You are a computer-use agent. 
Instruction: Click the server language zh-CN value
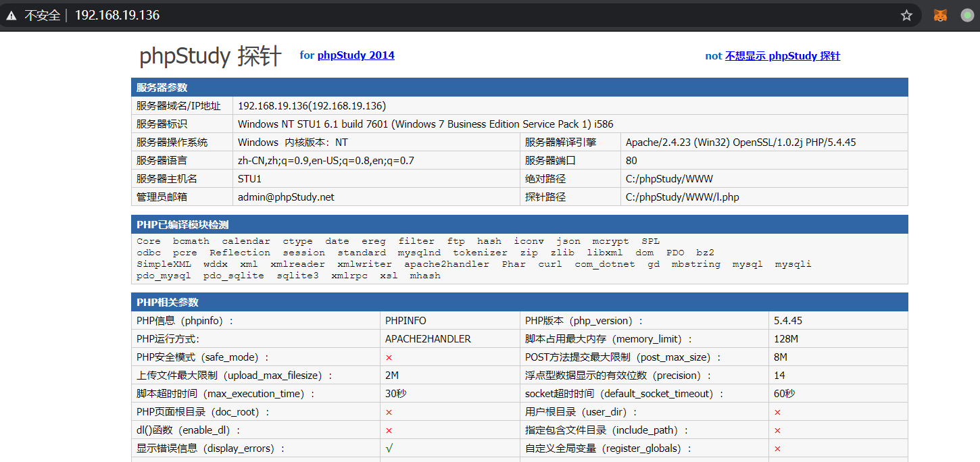click(x=326, y=161)
